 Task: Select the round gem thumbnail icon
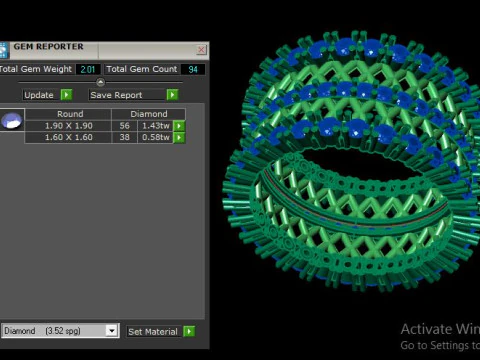(12, 120)
